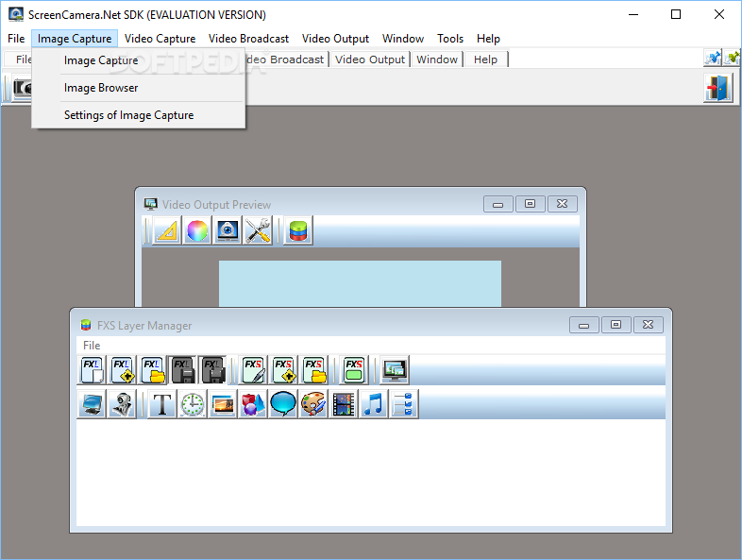The width and height of the screenshot is (742, 560).
Task: Close the Video Output Preview window
Action: click(563, 204)
